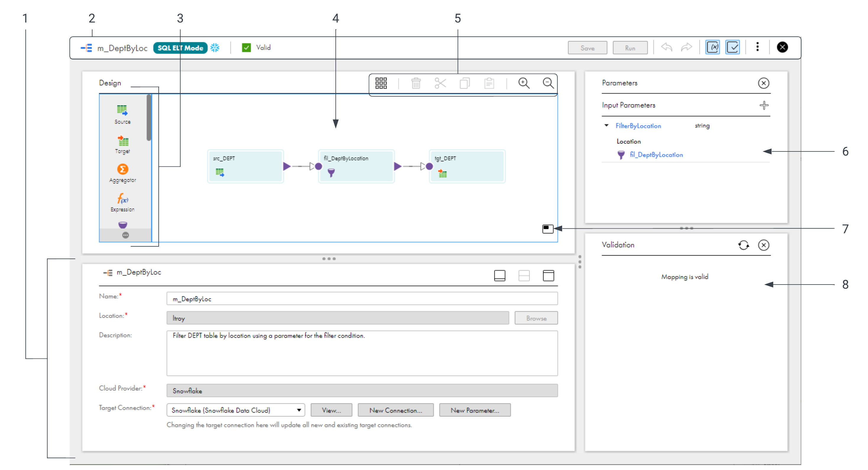Close the Parameters panel
868x470 pixels.
click(x=764, y=83)
